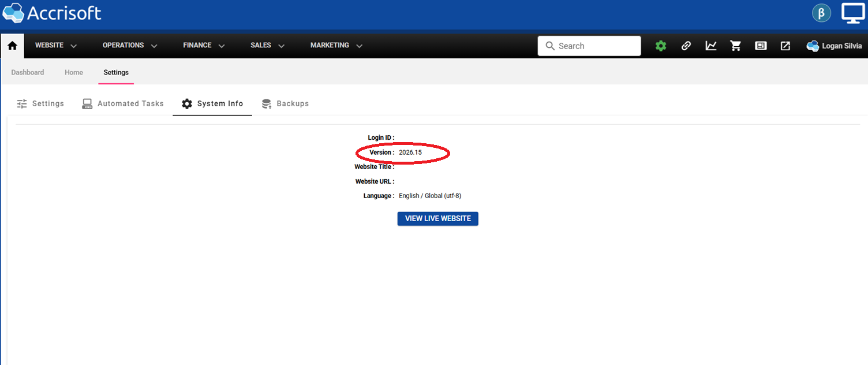Open settings via the green gear icon
This screenshot has height=365, width=868.
[x=661, y=46]
